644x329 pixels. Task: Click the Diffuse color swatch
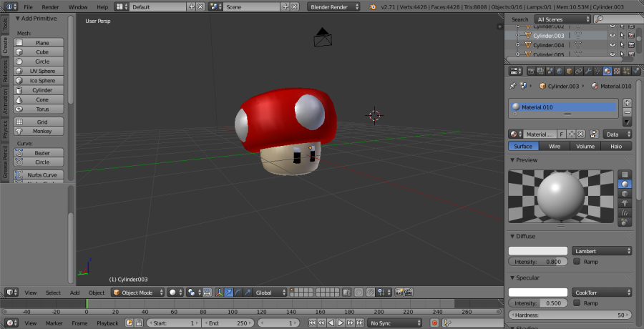pyautogui.click(x=538, y=251)
